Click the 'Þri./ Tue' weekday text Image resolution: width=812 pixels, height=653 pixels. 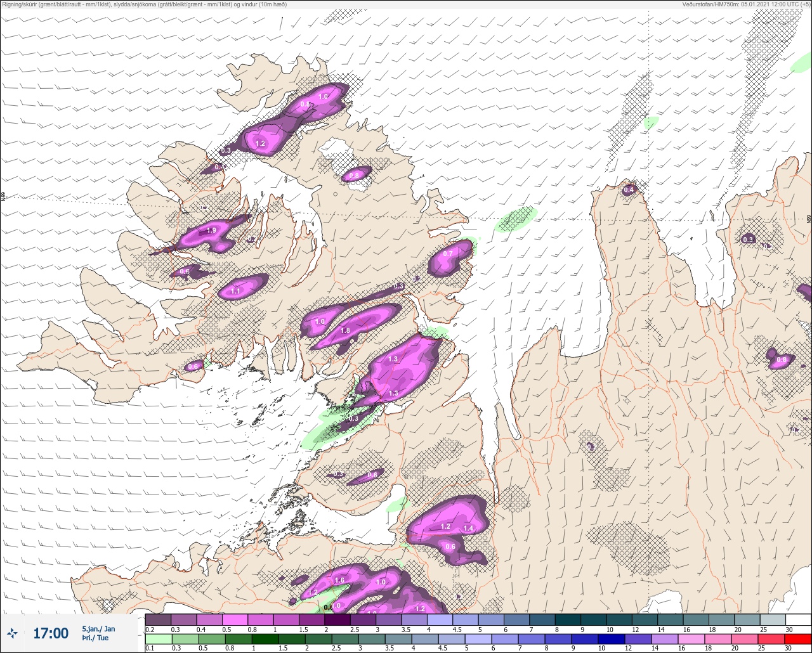95,638
